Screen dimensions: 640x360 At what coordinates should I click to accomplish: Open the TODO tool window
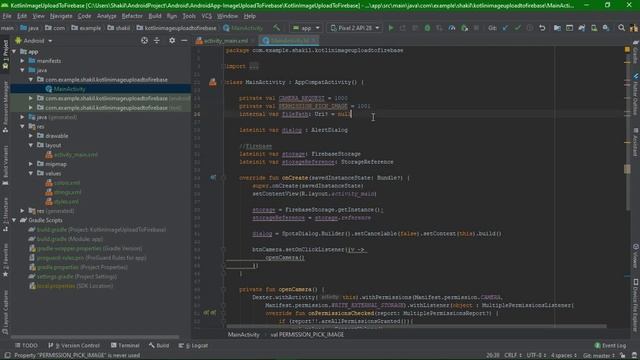(x=26, y=345)
